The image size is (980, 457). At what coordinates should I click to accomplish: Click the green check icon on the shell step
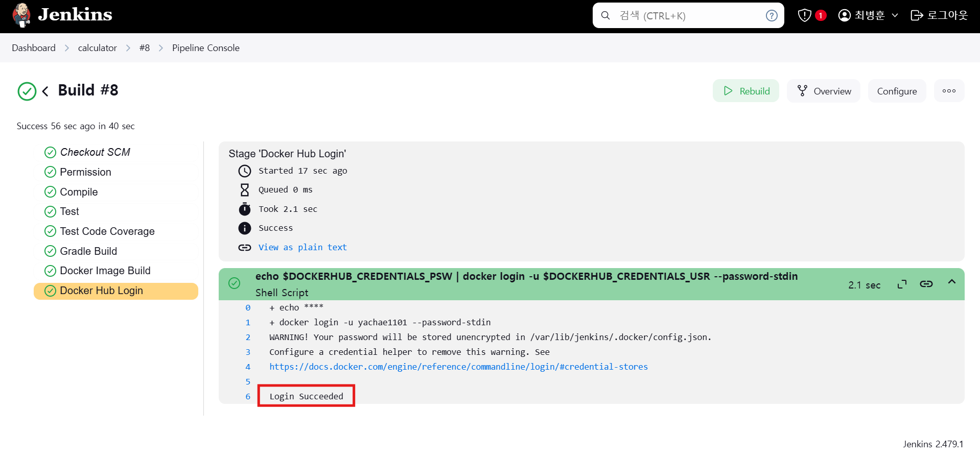pyautogui.click(x=234, y=283)
